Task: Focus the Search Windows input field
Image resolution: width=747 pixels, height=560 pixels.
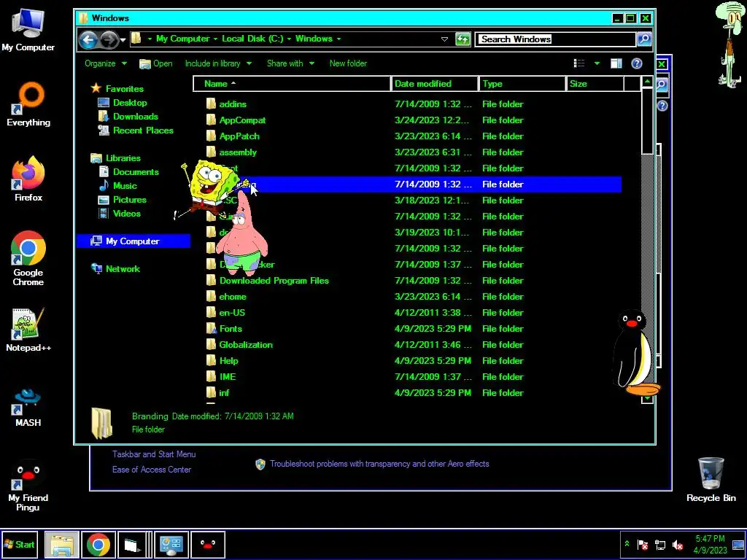Action: pyautogui.click(x=555, y=39)
